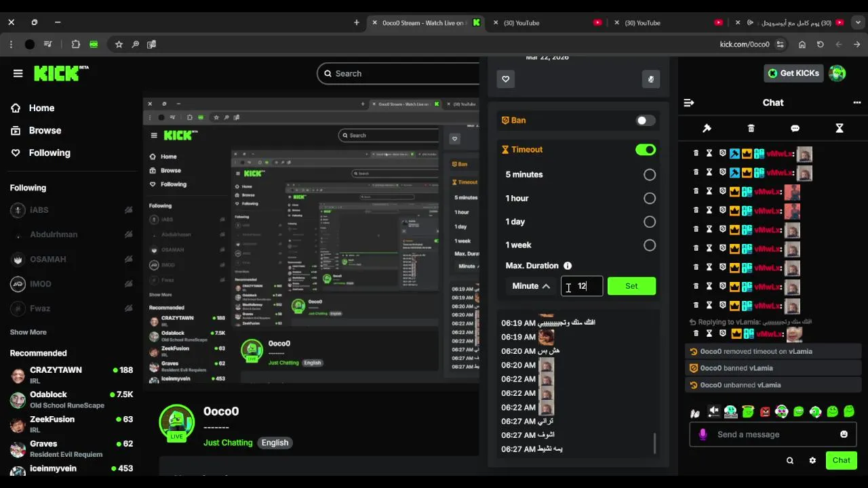Click '0oco0 unbanned vLamia' system message
Image resolution: width=868 pixels, height=488 pixels.
pos(773,385)
